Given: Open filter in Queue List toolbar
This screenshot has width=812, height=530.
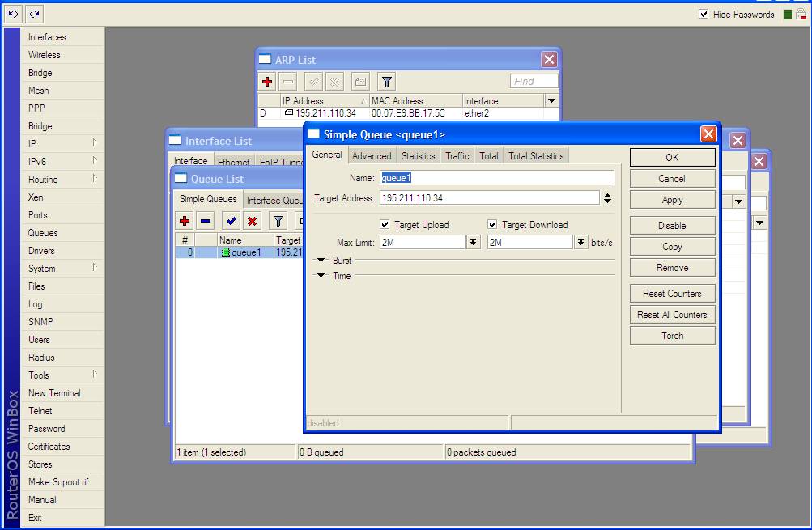Looking at the screenshot, I should click(278, 221).
